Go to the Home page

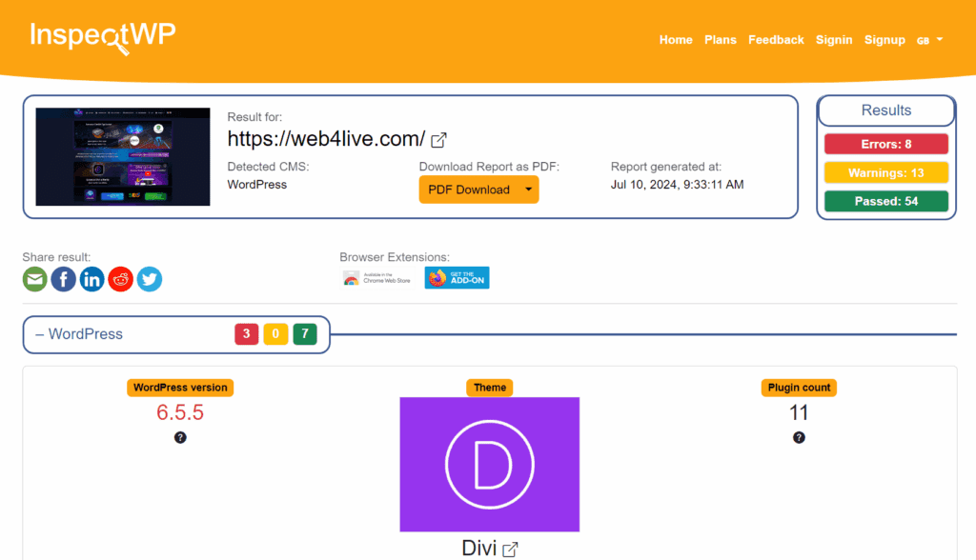[x=676, y=40]
